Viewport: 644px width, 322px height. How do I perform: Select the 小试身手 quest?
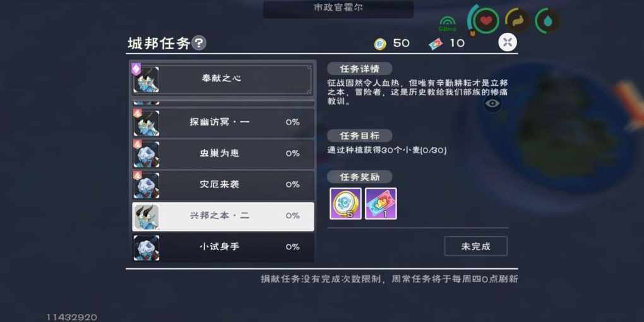coord(223,247)
